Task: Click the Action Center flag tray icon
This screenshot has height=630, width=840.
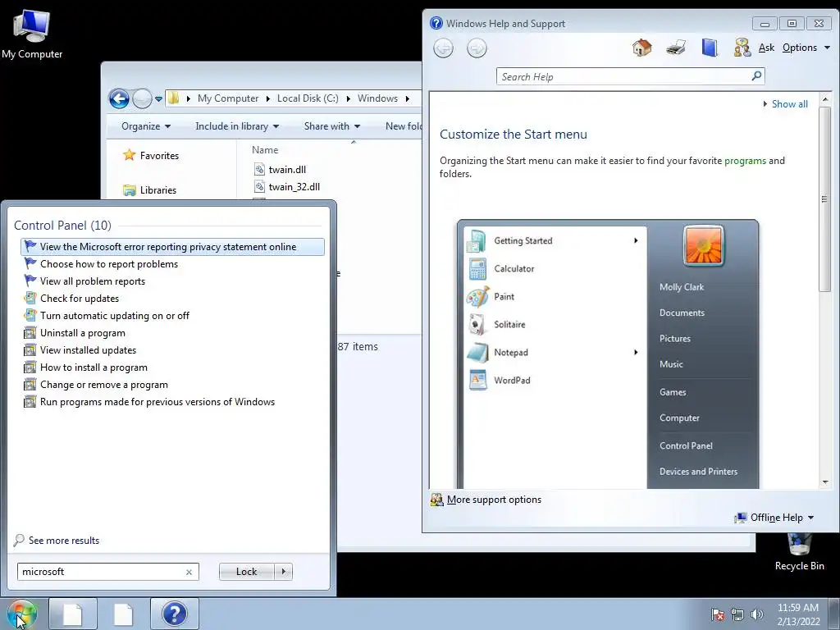Action: pyautogui.click(x=718, y=614)
